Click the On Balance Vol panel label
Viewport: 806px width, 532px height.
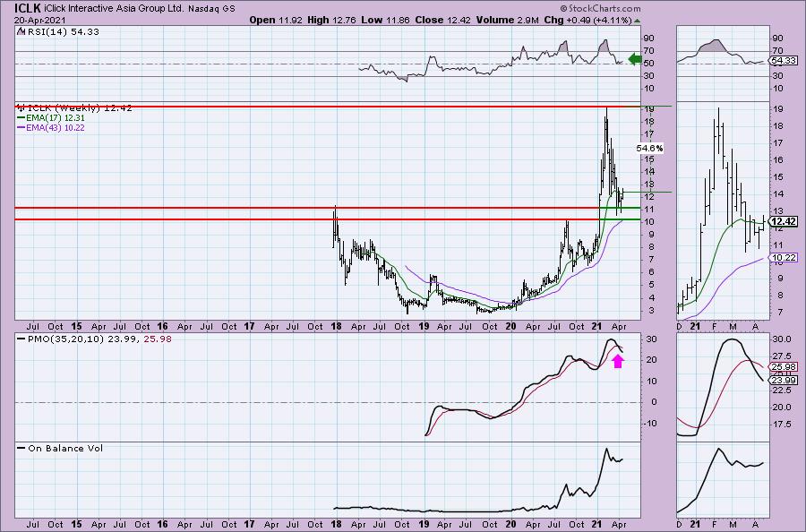click(65, 448)
